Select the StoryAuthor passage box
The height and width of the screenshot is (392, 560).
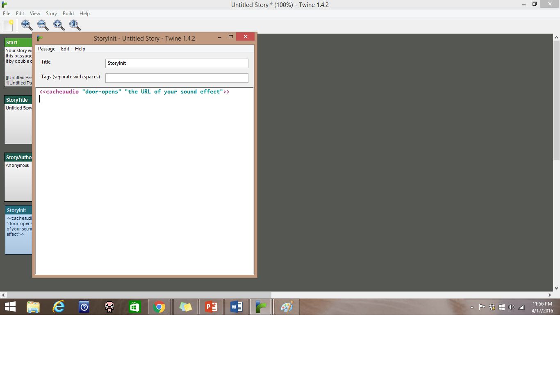point(18,177)
